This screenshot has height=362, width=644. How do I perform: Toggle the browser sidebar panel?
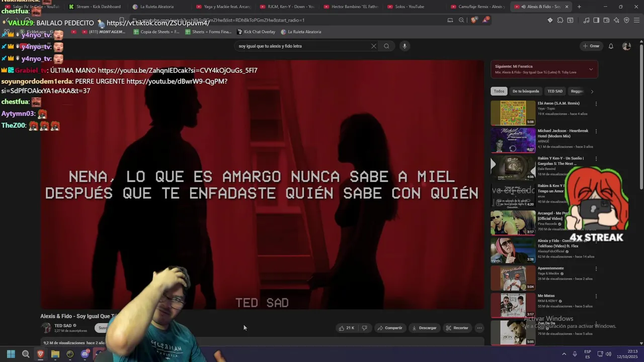(596, 20)
